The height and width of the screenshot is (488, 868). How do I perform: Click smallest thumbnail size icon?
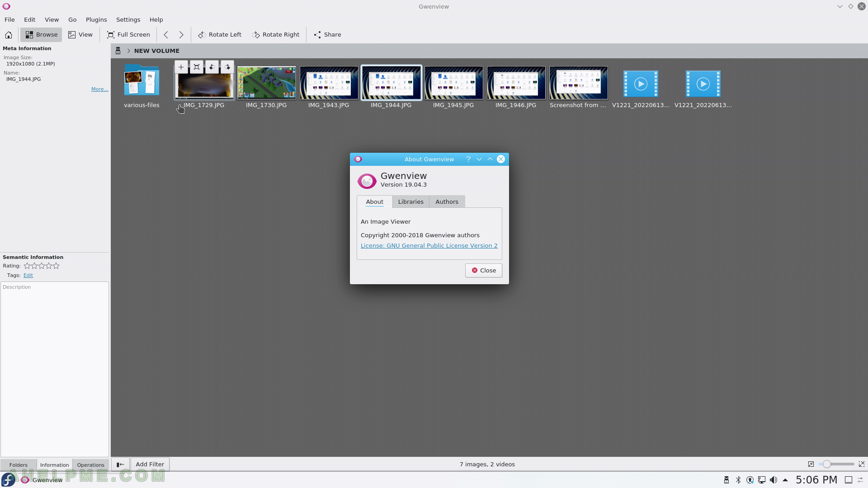(x=811, y=464)
